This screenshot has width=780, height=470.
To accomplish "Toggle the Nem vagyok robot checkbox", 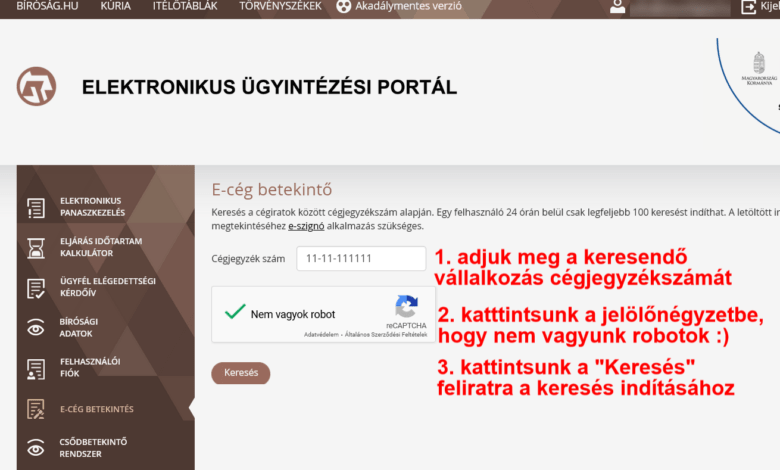I will [x=235, y=312].
